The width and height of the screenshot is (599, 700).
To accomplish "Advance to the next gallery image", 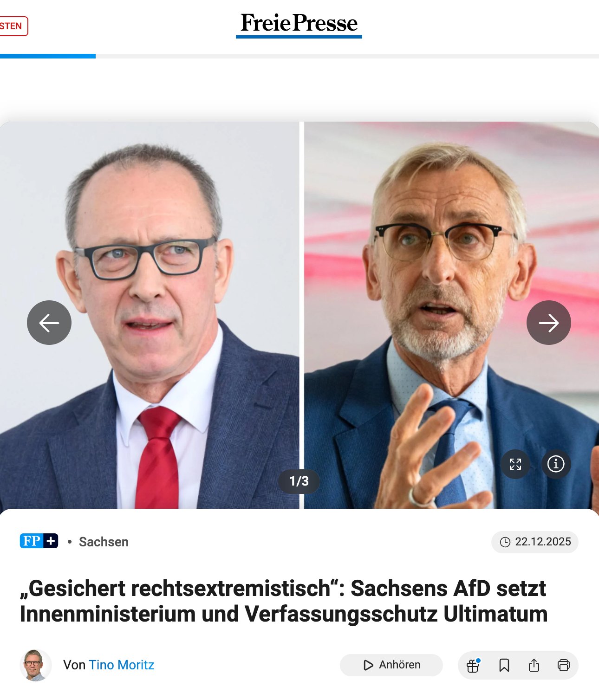I will (x=549, y=323).
